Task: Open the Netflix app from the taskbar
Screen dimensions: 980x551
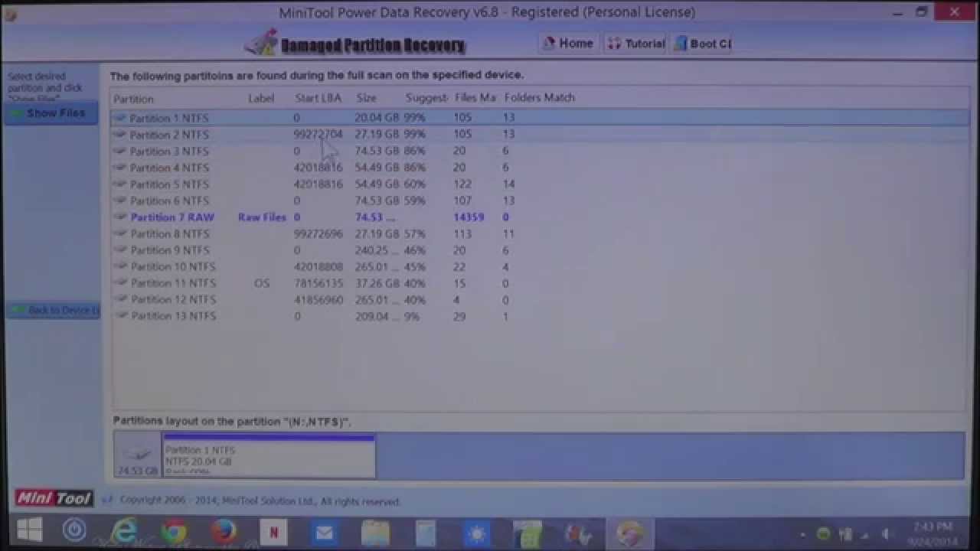Action: [x=273, y=531]
